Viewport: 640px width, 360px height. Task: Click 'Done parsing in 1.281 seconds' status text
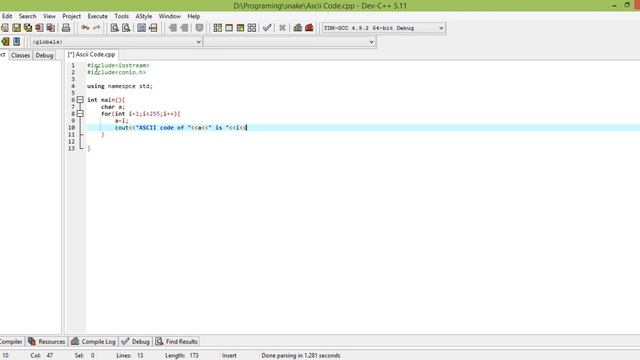(x=301, y=356)
